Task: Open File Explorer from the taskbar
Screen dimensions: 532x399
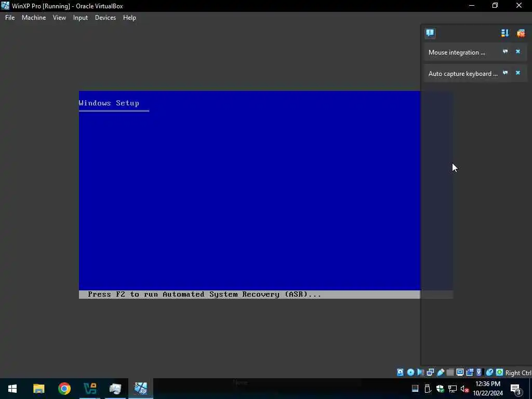Action: click(38, 389)
